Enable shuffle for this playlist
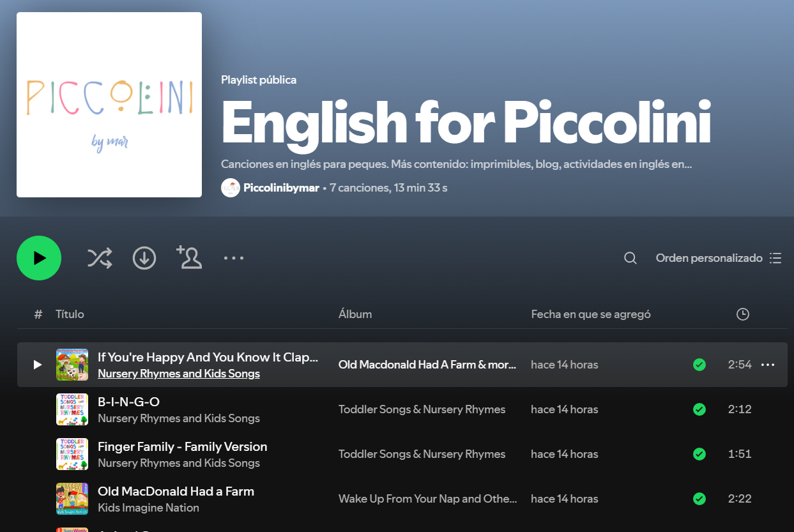This screenshot has height=532, width=794. pyautogui.click(x=100, y=258)
